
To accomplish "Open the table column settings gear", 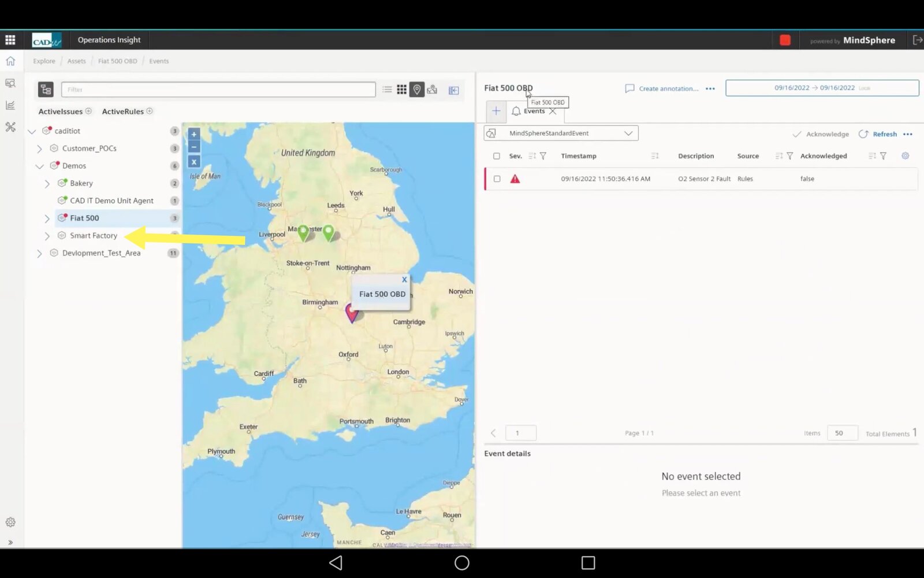I will click(906, 156).
